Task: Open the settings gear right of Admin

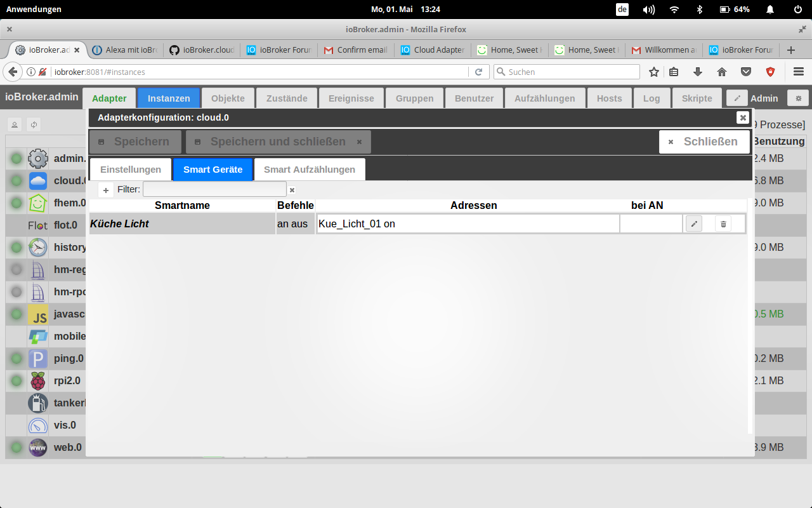Action: (x=798, y=98)
